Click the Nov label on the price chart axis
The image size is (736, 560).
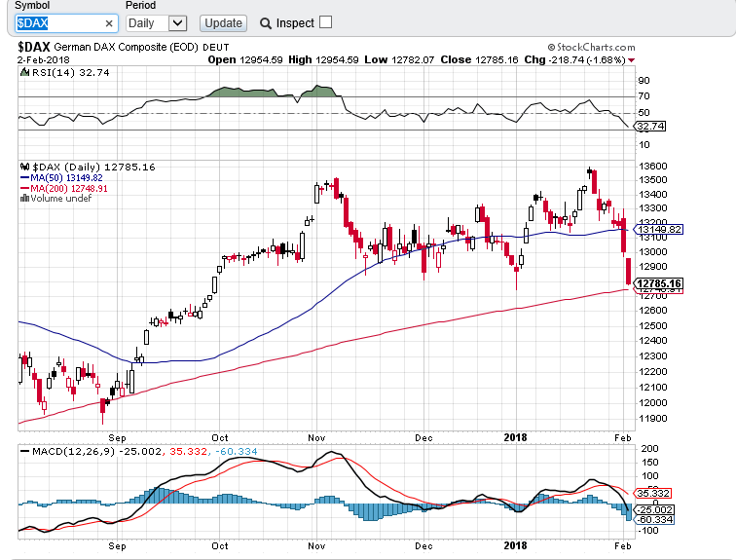pyautogui.click(x=316, y=438)
